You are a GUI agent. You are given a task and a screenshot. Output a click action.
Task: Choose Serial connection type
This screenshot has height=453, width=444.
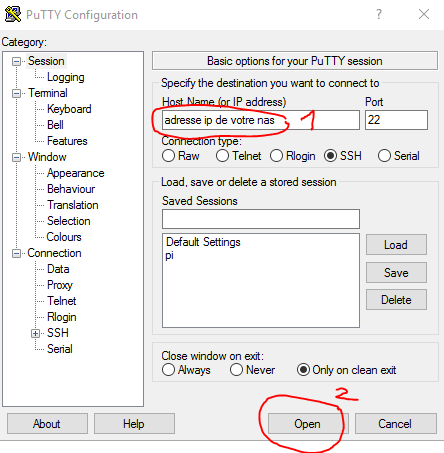384,156
